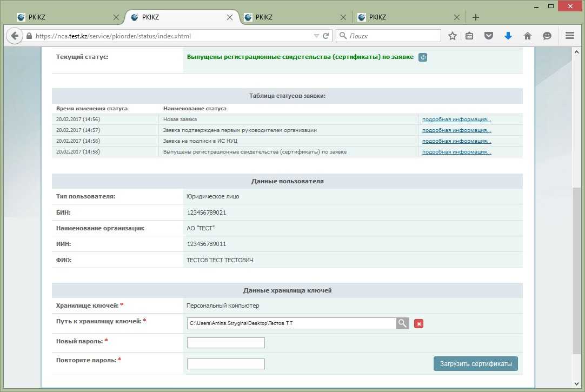Screen dimensions: 585x392
Task: Clear key storage path with red X icon
Action: (x=418, y=323)
